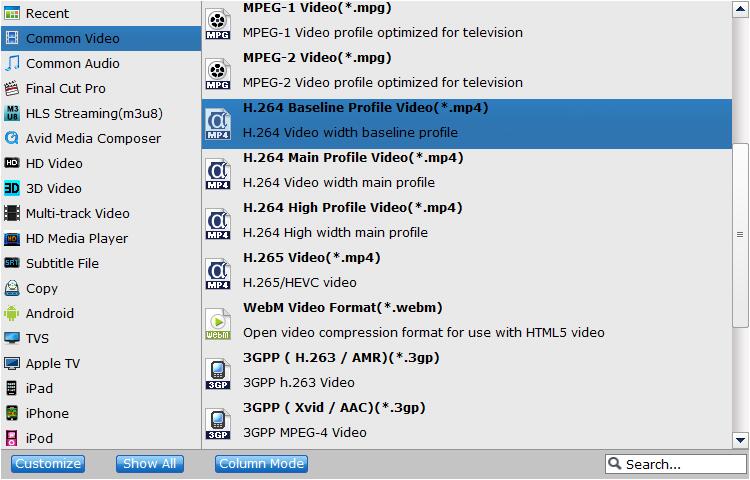Click the Apple TV monitor icon
This screenshot has width=750, height=480.
click(11, 363)
